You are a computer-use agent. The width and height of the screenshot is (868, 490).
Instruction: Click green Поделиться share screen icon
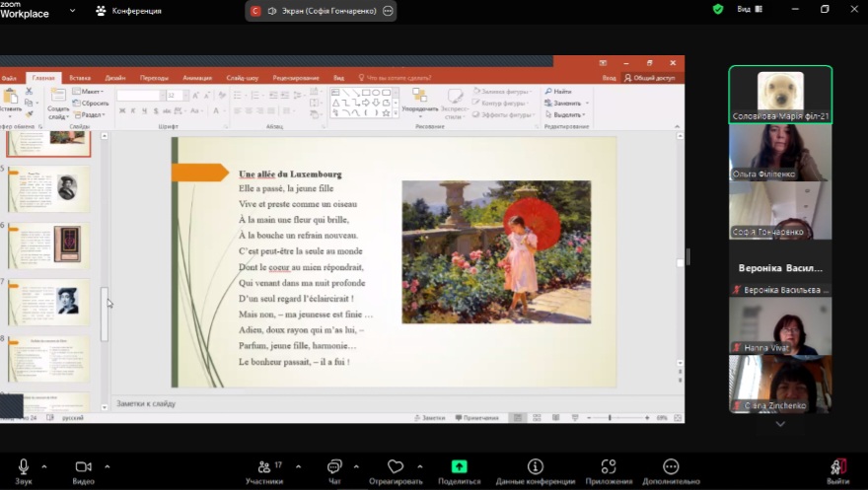[x=459, y=466]
